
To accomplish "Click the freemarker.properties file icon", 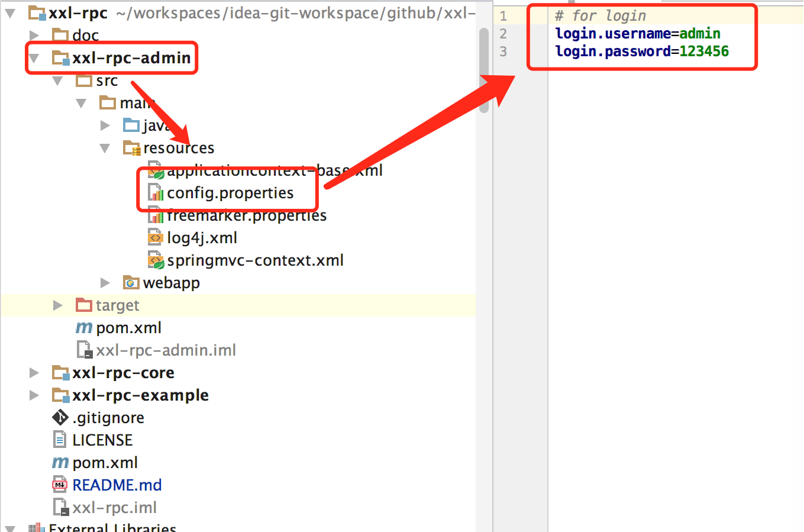I will pyautogui.click(x=156, y=215).
